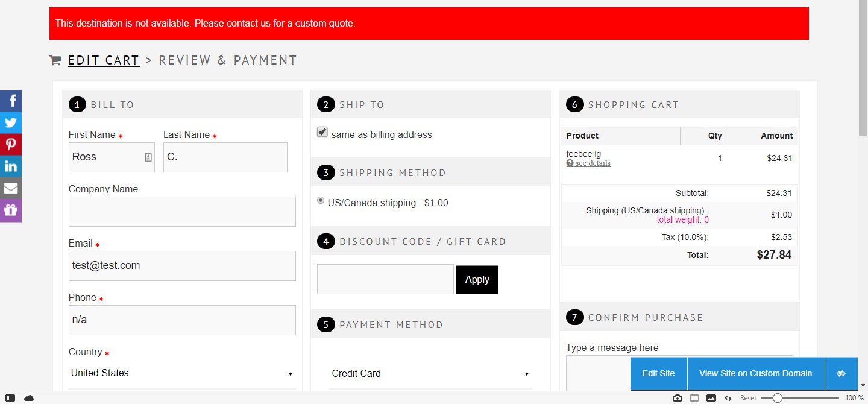Click into the Company Name field

tap(182, 212)
